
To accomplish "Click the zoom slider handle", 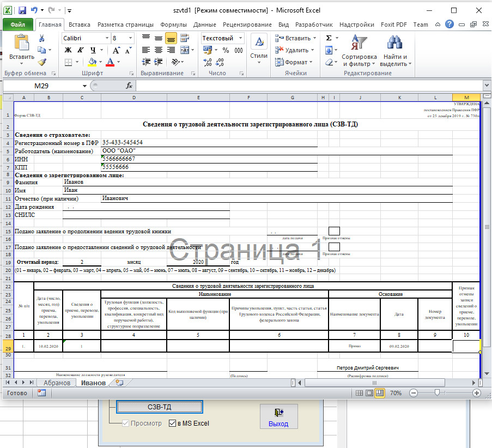I will (436, 393).
